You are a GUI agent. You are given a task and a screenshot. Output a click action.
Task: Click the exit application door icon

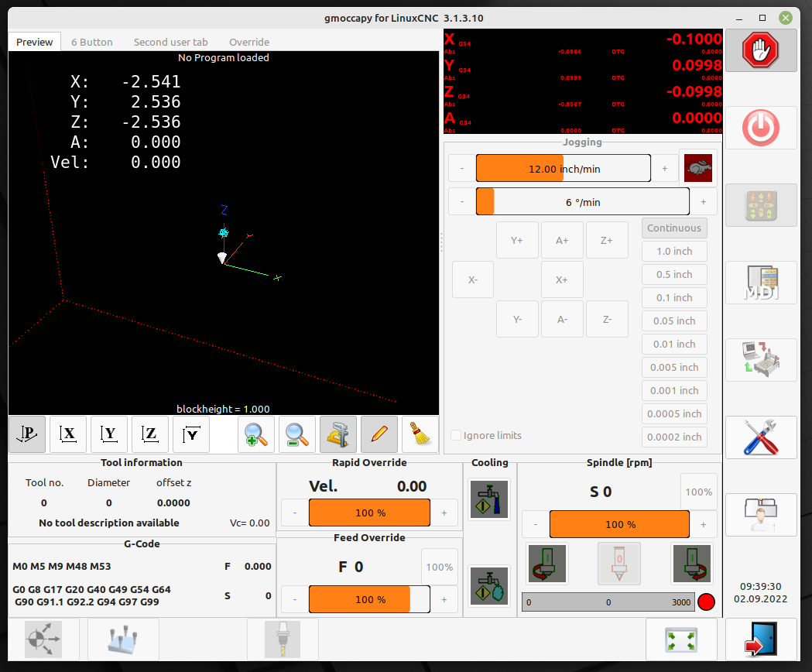(760, 639)
